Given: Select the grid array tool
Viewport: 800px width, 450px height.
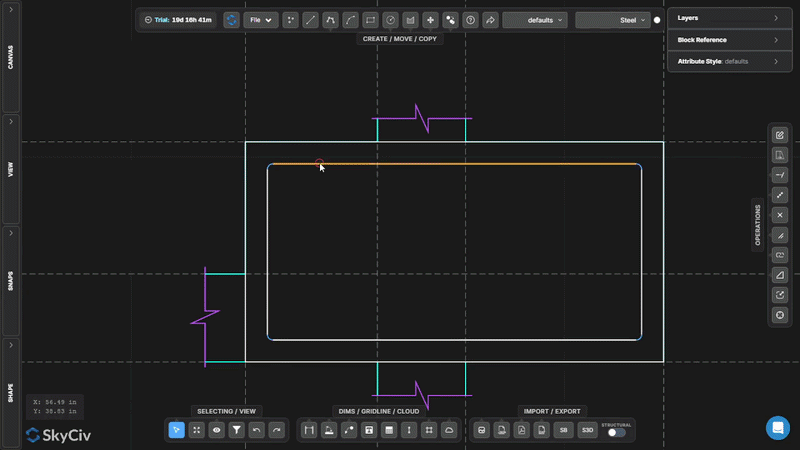Looking at the screenshot, I should tap(429, 430).
